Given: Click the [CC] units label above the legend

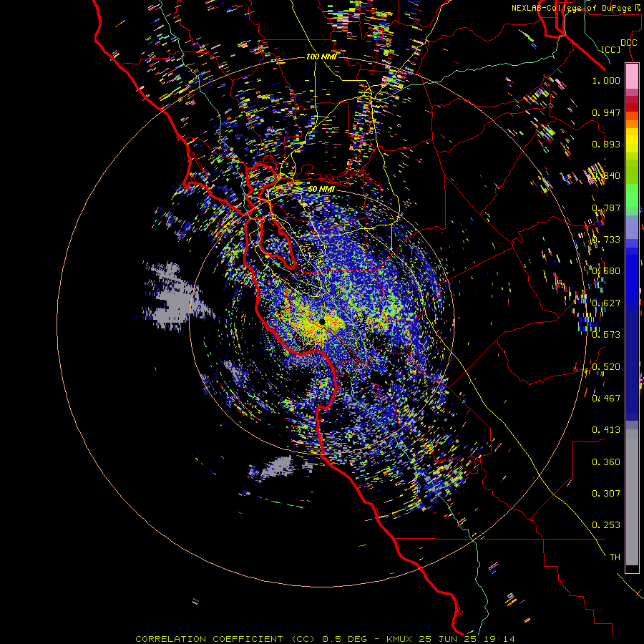Looking at the screenshot, I should (x=611, y=49).
